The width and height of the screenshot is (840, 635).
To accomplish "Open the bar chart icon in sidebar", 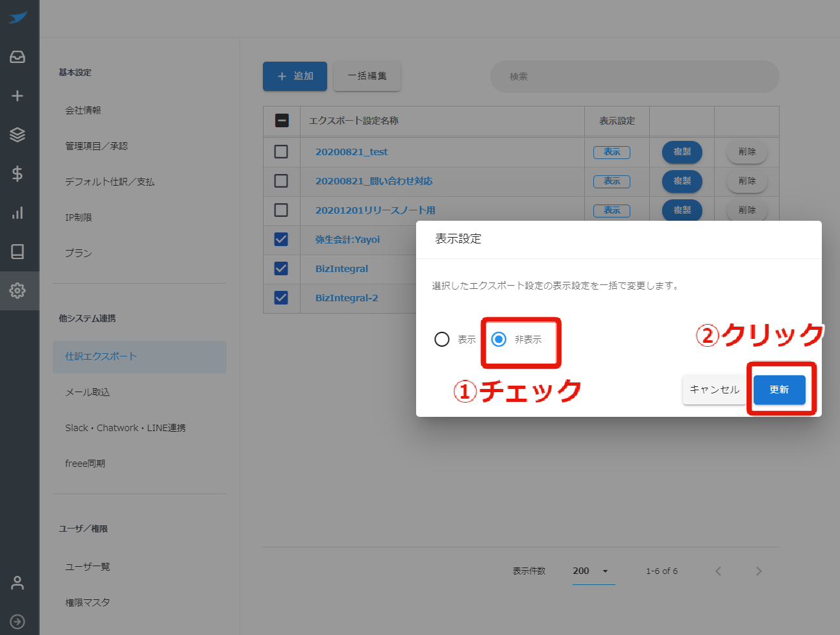I will pyautogui.click(x=18, y=212).
